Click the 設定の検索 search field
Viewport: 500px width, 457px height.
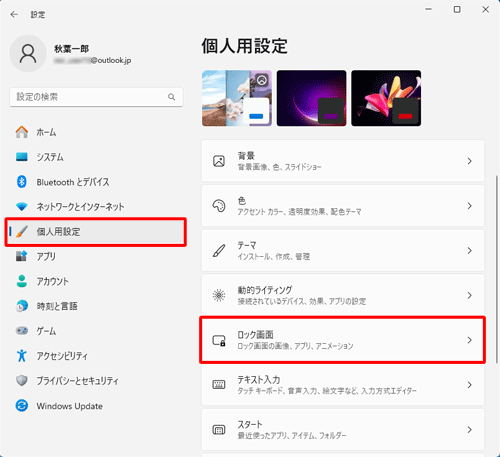point(96,97)
